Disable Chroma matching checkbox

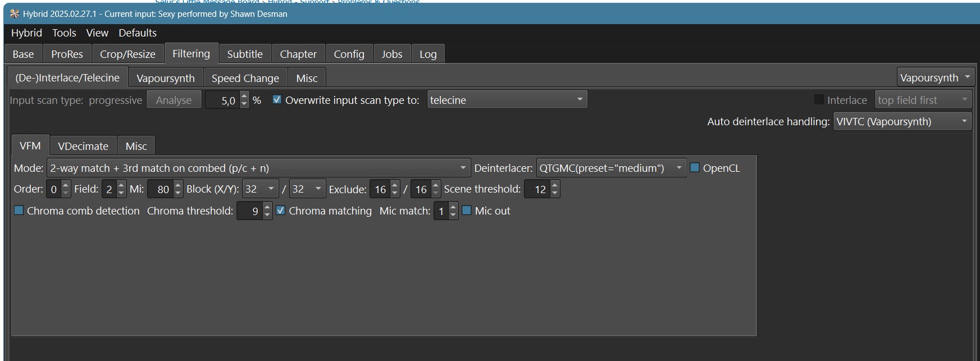click(x=281, y=211)
